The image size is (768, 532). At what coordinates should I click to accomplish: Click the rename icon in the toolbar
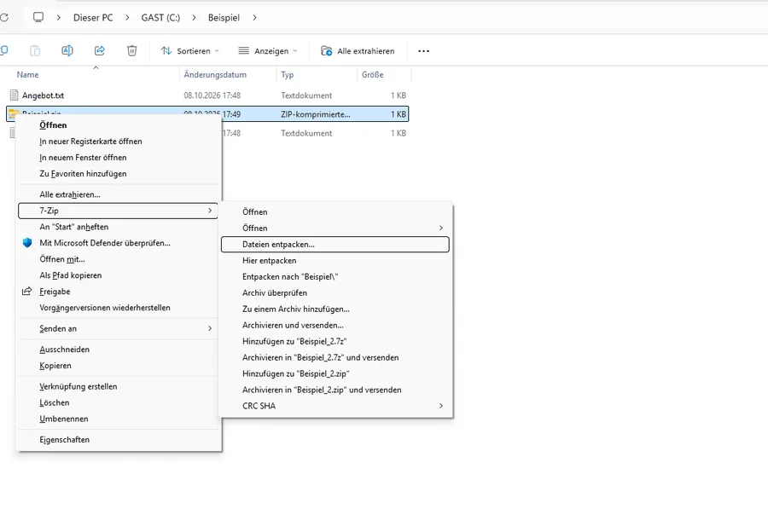coord(67,51)
